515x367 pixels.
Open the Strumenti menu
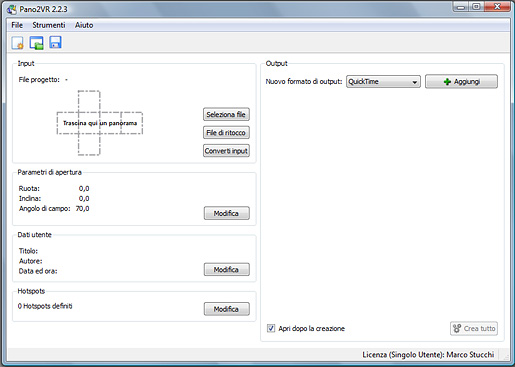49,25
